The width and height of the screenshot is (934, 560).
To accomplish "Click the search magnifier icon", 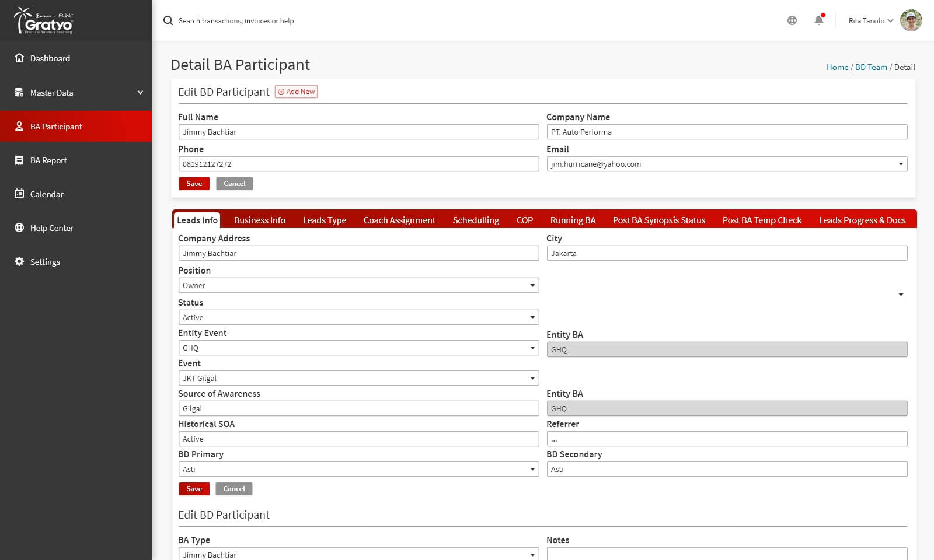I will (168, 20).
